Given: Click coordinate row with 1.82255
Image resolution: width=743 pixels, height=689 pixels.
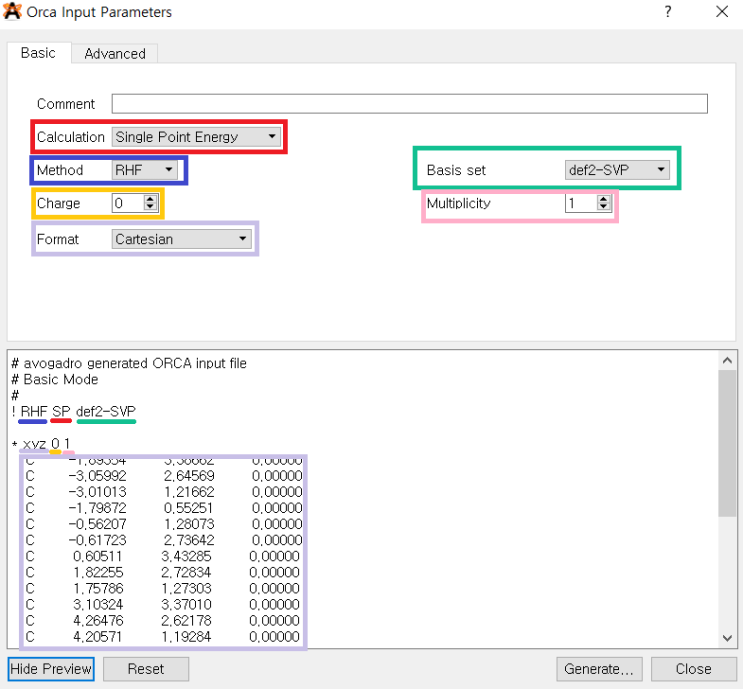Looking at the screenshot, I should (x=163, y=572).
